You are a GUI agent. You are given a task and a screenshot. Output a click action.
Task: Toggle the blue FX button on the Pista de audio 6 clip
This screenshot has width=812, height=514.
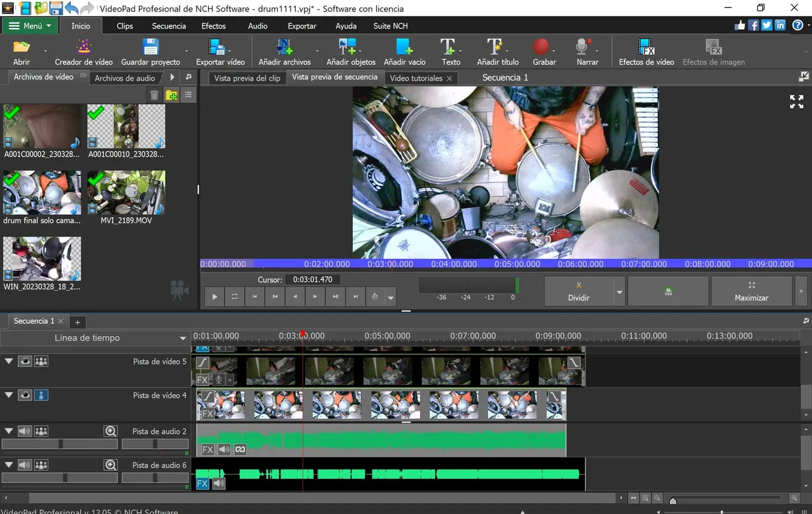coord(202,484)
